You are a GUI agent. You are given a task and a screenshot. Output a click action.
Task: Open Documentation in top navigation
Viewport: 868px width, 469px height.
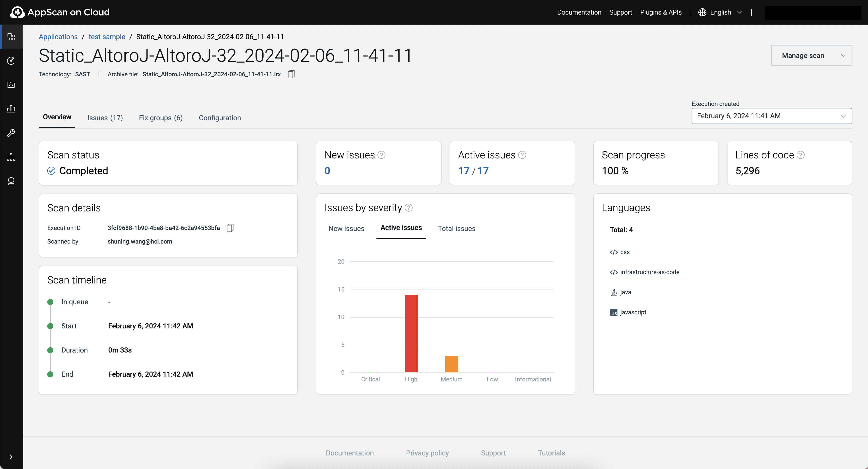(579, 13)
